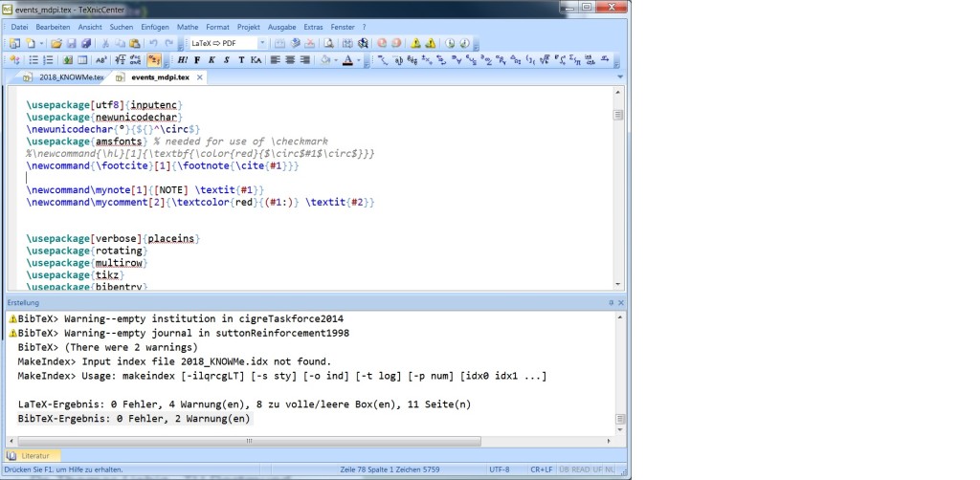980x480 pixels.
Task: Click the fill color bucket swatch
Action: click(325, 60)
